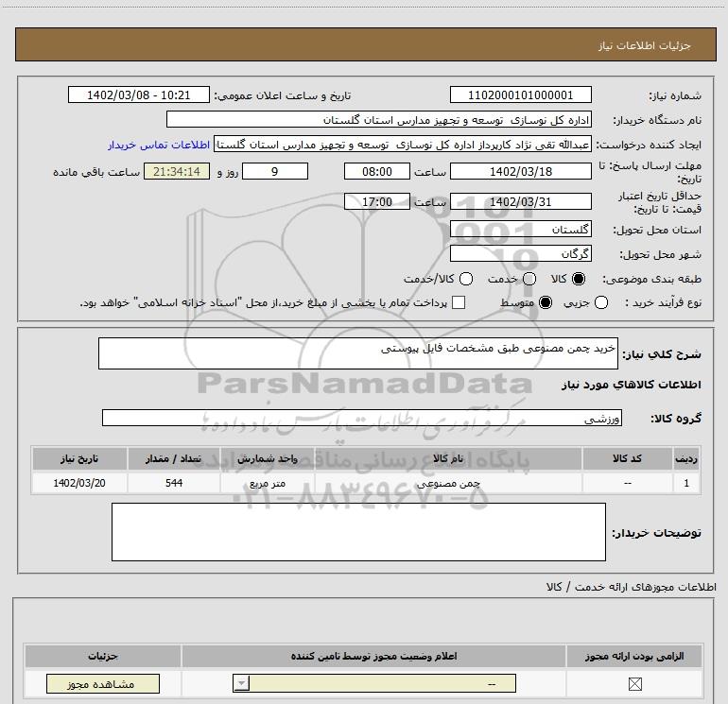
Task: Click the نام کالا column header
Action: pos(448,458)
